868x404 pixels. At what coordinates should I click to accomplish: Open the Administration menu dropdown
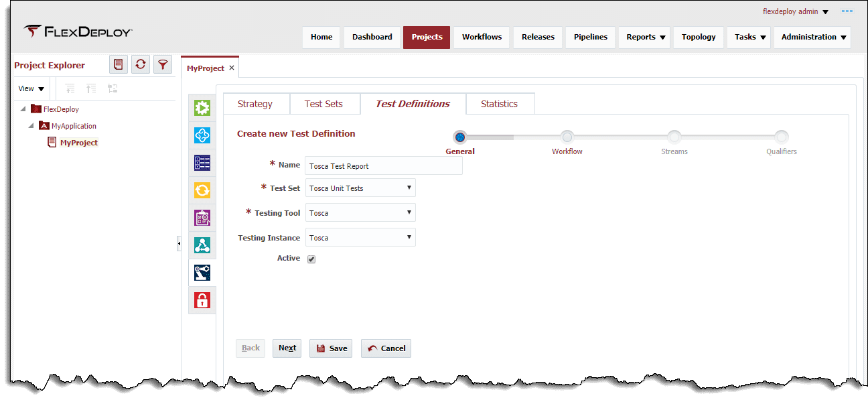(x=812, y=37)
